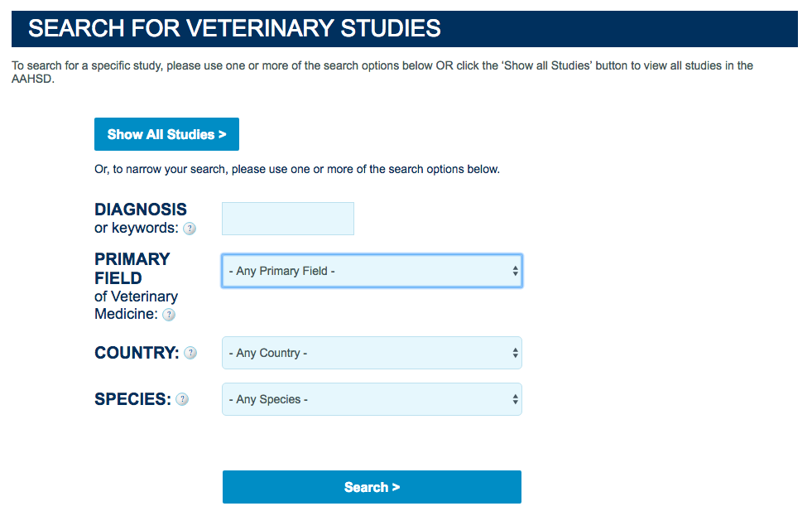The image size is (812, 511).
Task: Show help tooltip icon for Species
Action: pyautogui.click(x=182, y=399)
